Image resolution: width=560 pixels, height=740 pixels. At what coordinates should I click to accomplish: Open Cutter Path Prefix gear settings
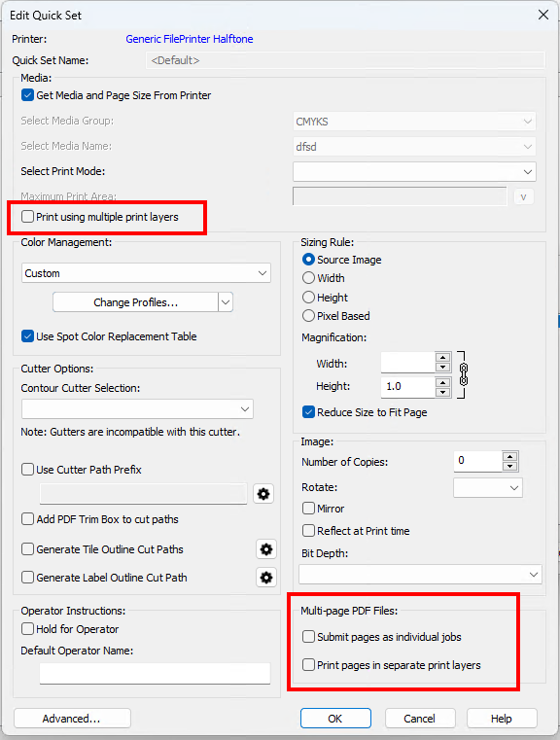pyautogui.click(x=263, y=494)
